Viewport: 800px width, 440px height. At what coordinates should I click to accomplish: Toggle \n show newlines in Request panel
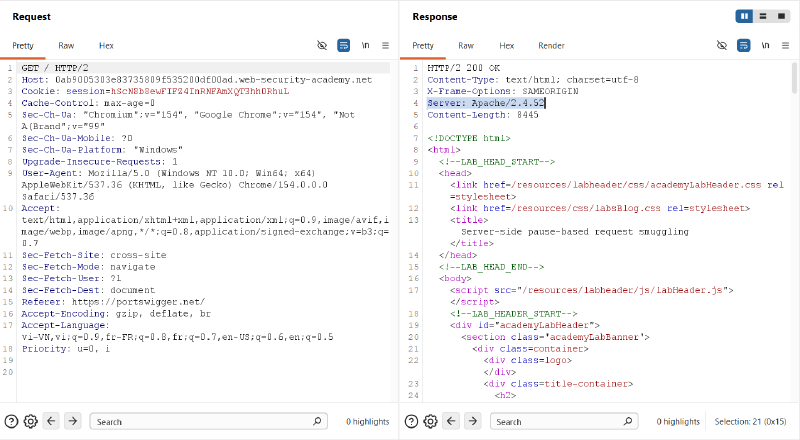[365, 45]
